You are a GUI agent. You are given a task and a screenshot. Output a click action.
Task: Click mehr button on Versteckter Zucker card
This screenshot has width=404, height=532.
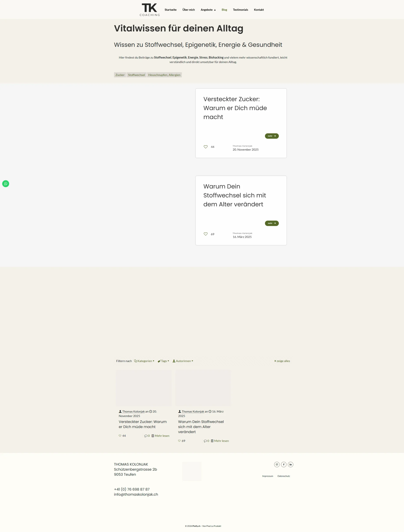pos(272,136)
